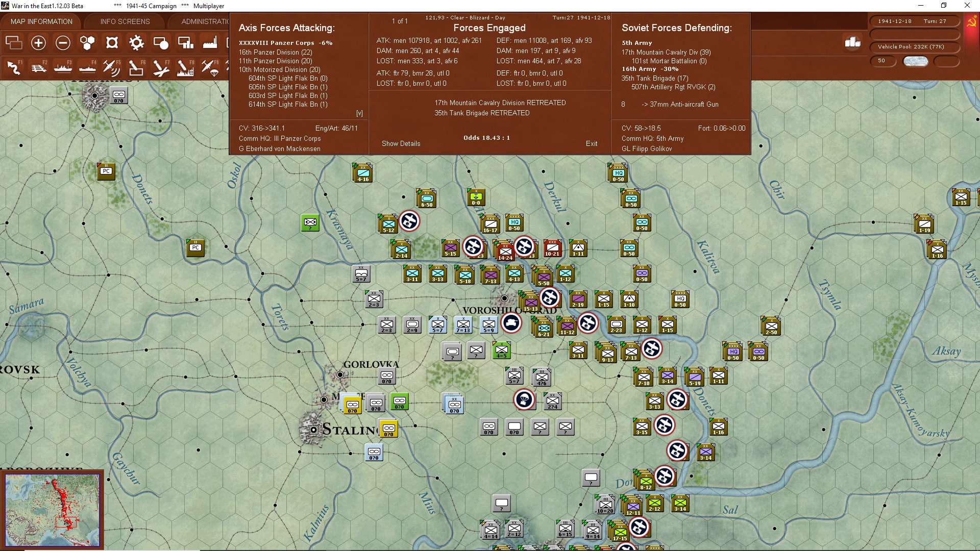Select 16th Panzer Division in attackers list
The height and width of the screenshot is (551, 980).
(275, 53)
